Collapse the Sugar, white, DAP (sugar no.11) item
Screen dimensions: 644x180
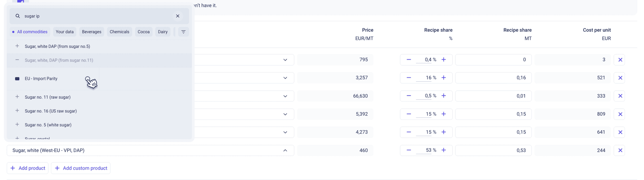tap(17, 60)
